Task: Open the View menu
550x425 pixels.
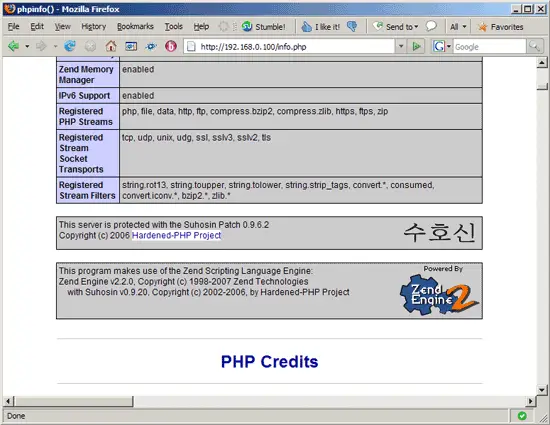Action: (62, 27)
